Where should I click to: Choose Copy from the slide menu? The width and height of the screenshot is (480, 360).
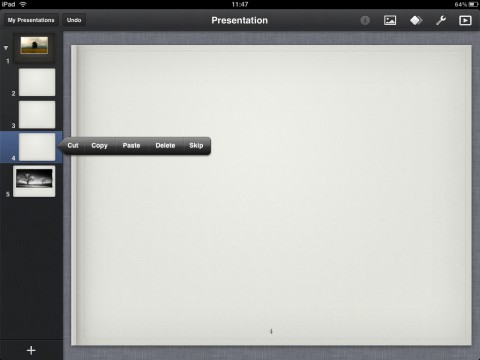(99, 145)
